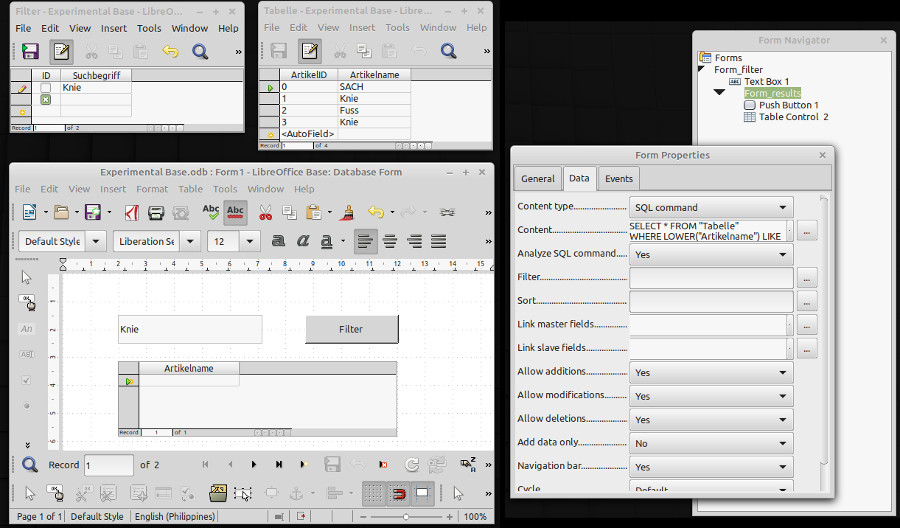The width and height of the screenshot is (900, 528).
Task: Align the paragraph to the right
Action: pyautogui.click(x=414, y=241)
